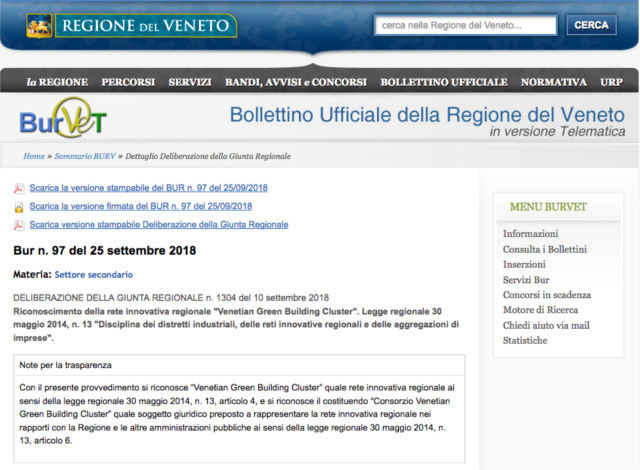Click the CERCA search button

coord(591,25)
